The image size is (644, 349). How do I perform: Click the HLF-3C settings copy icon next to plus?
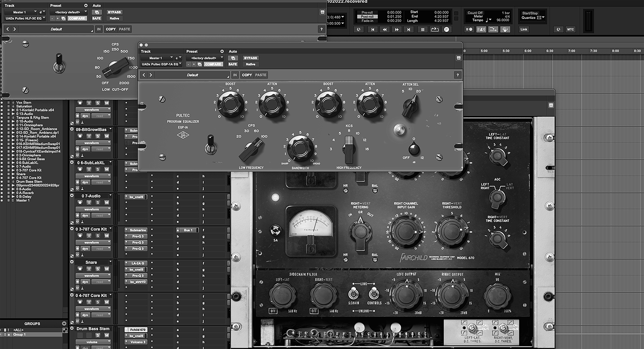(64, 18)
